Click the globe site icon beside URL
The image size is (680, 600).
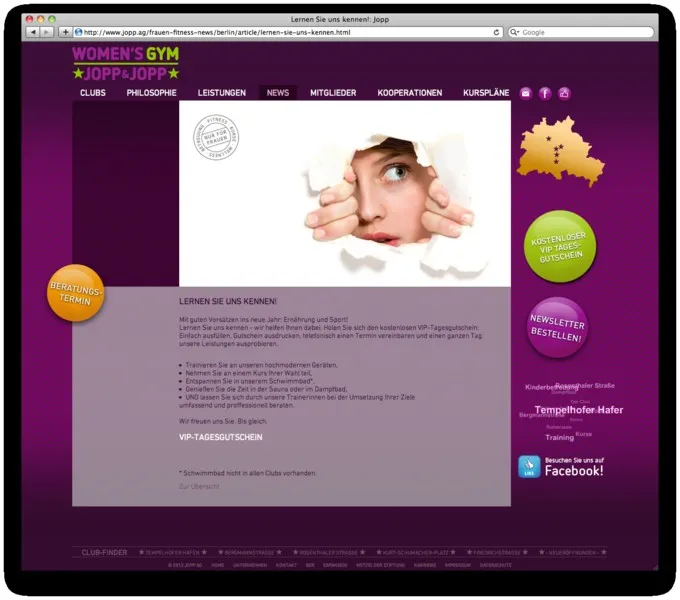(x=78, y=32)
